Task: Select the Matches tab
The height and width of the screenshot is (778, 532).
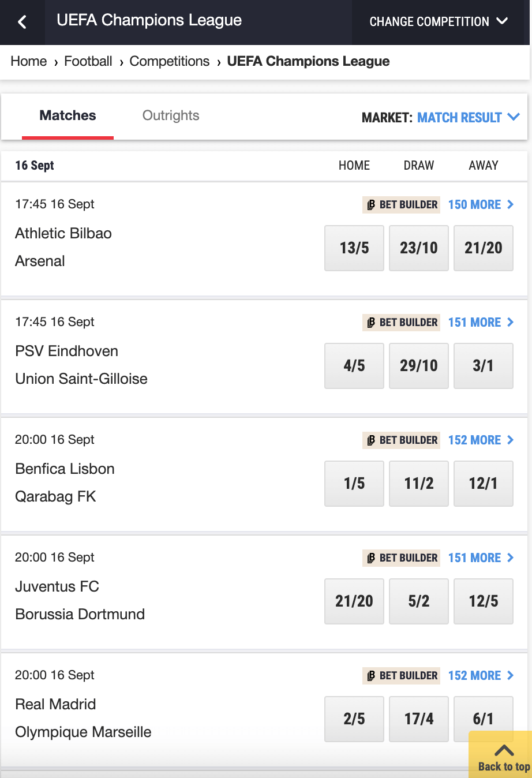Action: (x=68, y=115)
